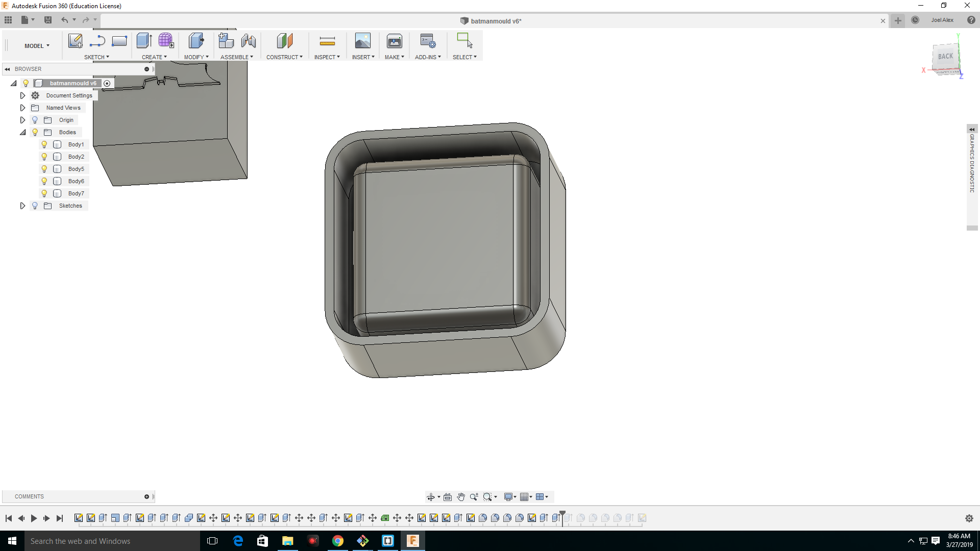980x551 pixels.
Task: Select the Extrude tool in Create
Action: tap(144, 41)
